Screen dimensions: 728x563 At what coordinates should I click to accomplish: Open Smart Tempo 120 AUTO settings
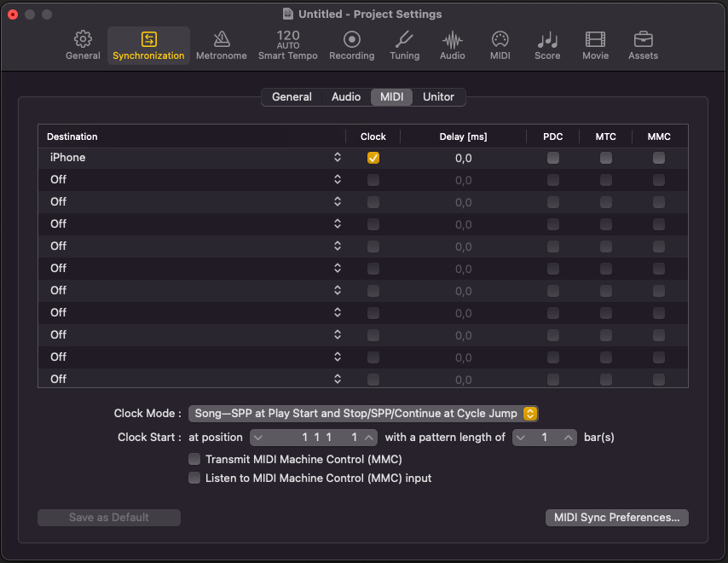coord(288,45)
